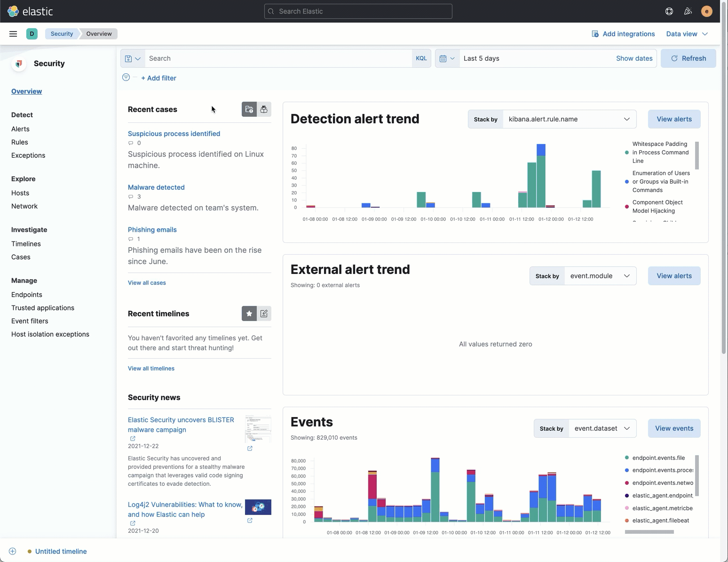Show my recently reported cases toggle
This screenshot has width=728, height=562.
tap(264, 109)
